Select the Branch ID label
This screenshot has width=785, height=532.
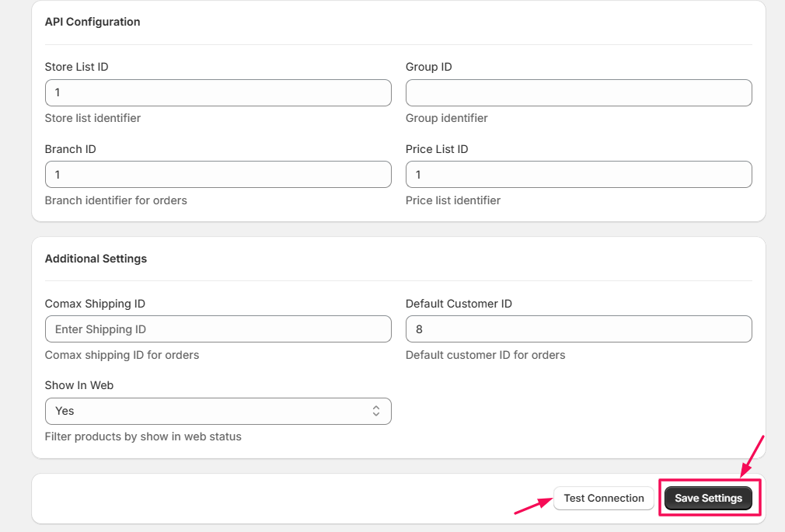70,149
